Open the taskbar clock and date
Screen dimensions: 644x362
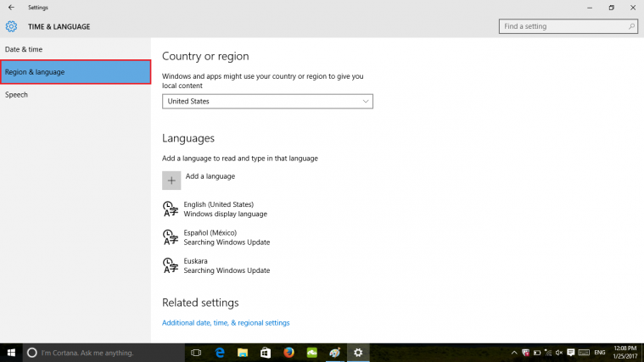[625, 353]
